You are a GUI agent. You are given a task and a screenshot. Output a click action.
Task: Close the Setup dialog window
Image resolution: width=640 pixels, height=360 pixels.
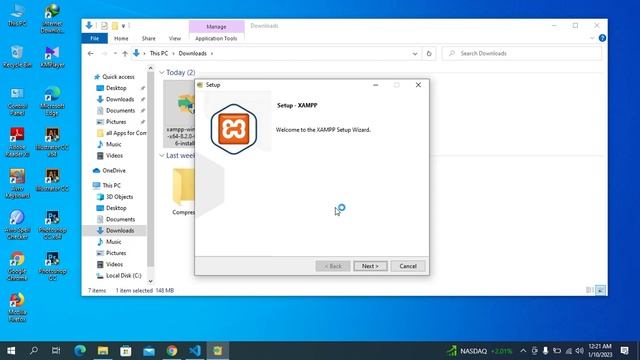418,85
